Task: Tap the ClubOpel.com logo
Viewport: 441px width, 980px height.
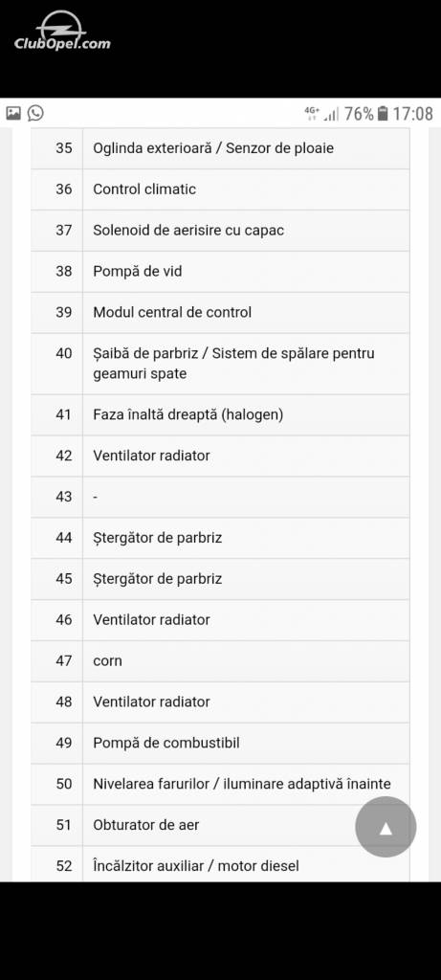Action: pyautogui.click(x=62, y=32)
